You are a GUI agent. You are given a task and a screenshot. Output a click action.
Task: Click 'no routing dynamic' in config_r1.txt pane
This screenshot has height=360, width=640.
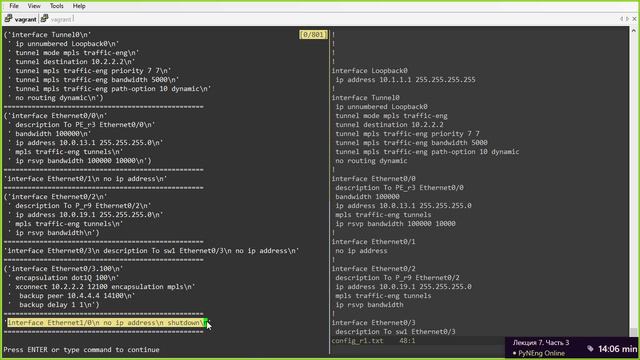click(x=371, y=160)
